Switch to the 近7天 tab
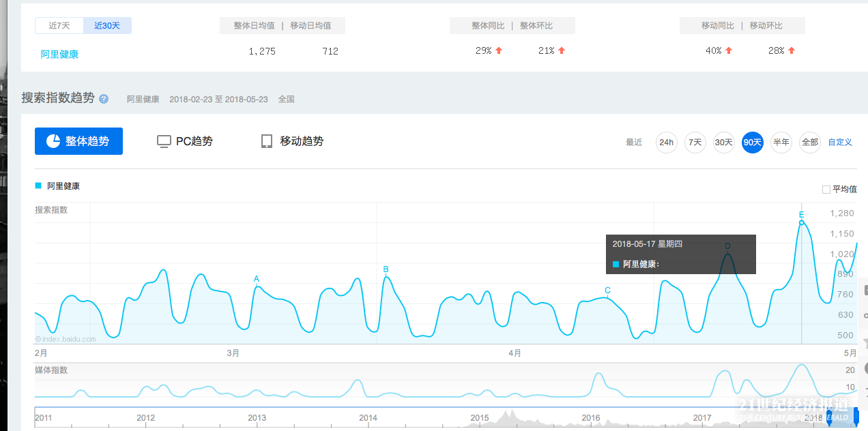Image resolution: width=868 pixels, height=431 pixels. coord(59,25)
